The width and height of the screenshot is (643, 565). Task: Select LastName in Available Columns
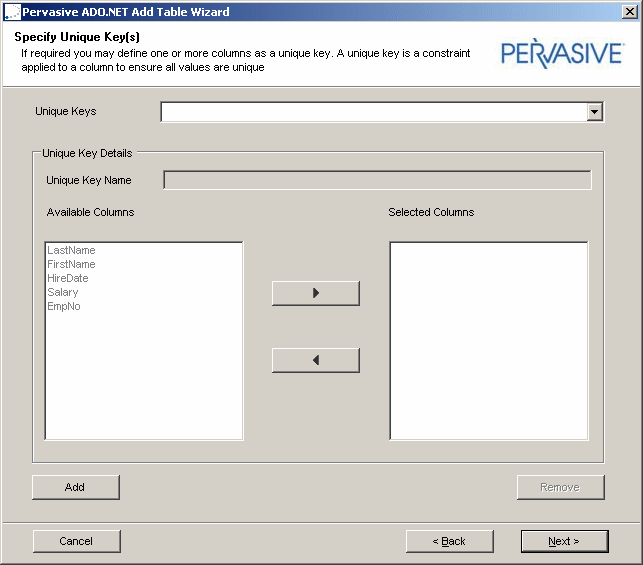[x=71, y=250]
